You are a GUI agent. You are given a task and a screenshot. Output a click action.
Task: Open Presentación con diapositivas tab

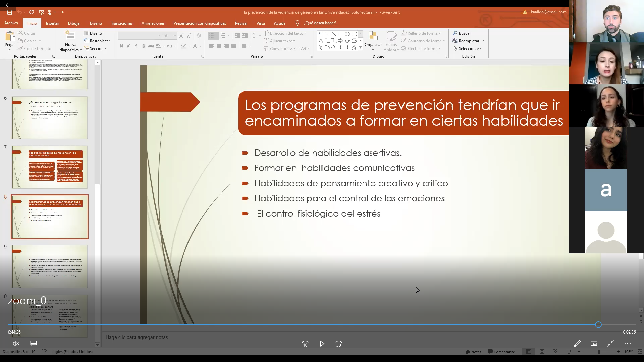[200, 23]
